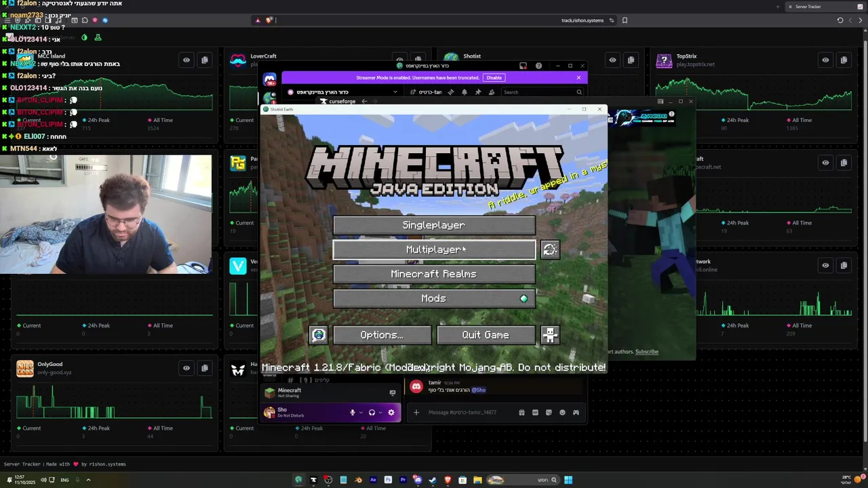The image size is (868, 488).
Task: Reload the browser page
Action: 840,20
